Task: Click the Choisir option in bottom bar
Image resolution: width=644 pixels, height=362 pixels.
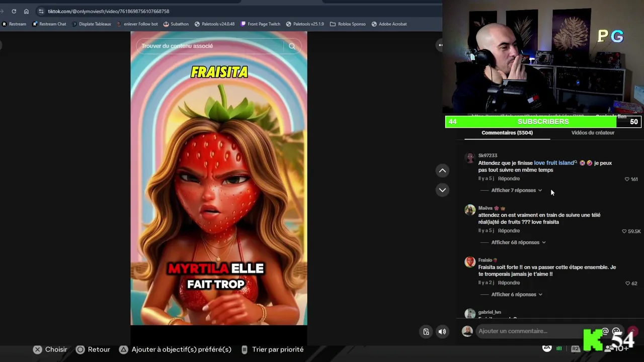Action: point(50,349)
